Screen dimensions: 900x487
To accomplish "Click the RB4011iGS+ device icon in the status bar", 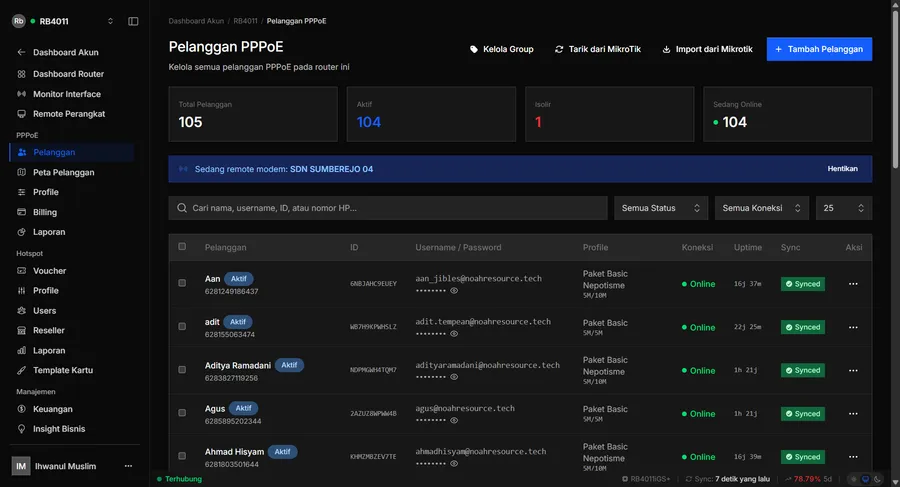I will 625,479.
